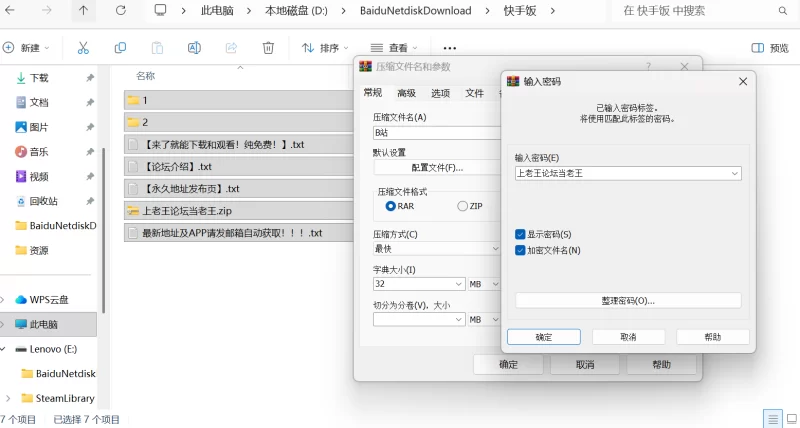Open the password field dropdown arrow
This screenshot has height=428, width=800.
(x=735, y=173)
